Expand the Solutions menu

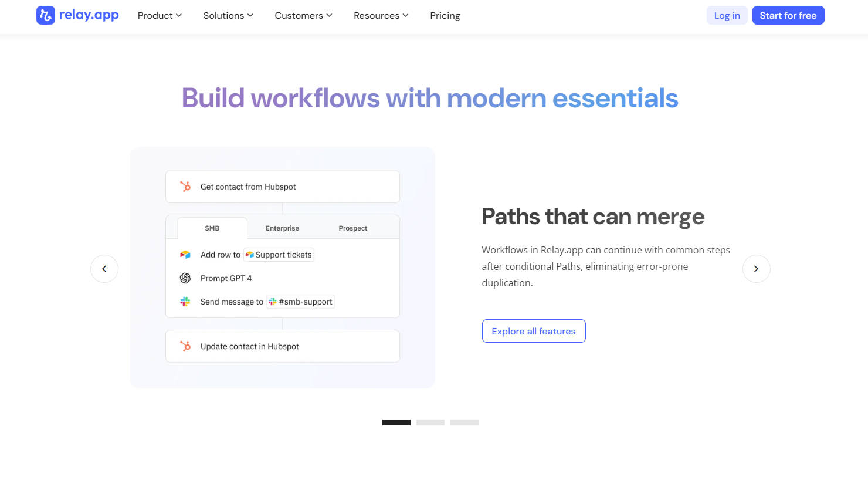228,16
